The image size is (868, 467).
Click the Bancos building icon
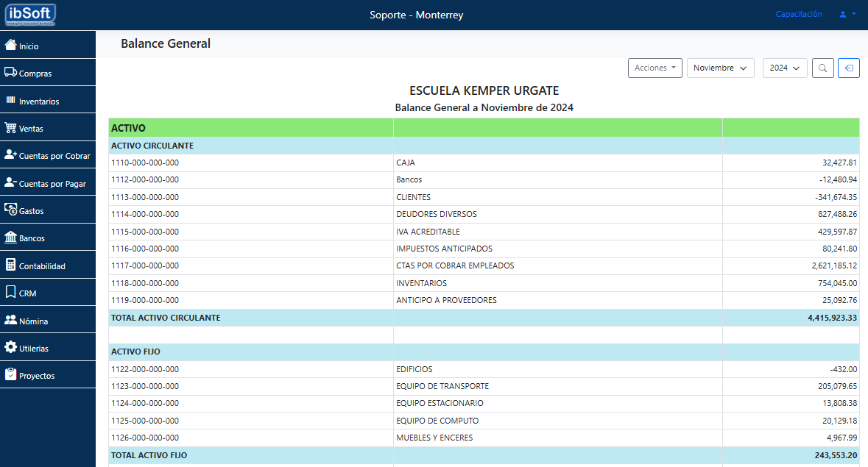pyautogui.click(x=10, y=238)
